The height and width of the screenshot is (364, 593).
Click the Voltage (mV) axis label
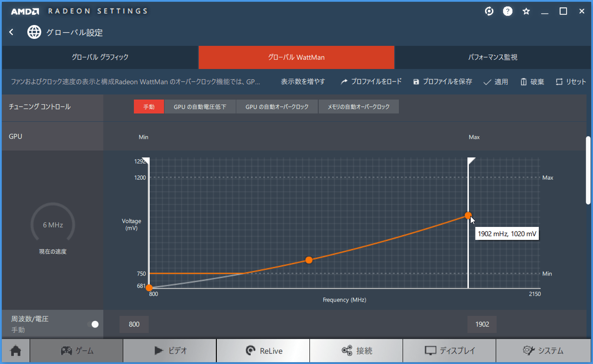click(x=132, y=225)
